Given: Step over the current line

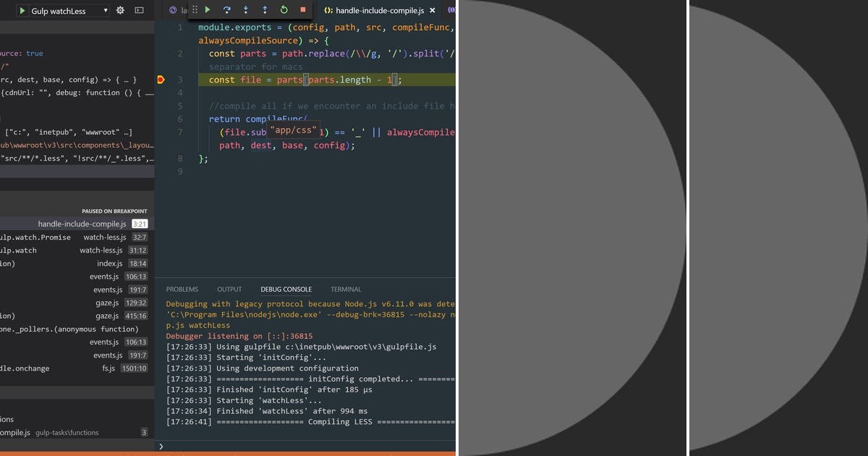Looking at the screenshot, I should 227,9.
